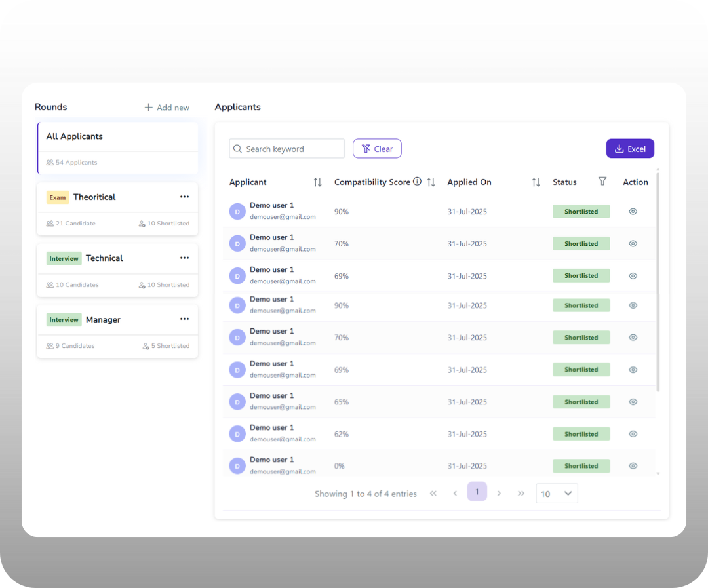Export applicants with the Excel button

(x=630, y=149)
